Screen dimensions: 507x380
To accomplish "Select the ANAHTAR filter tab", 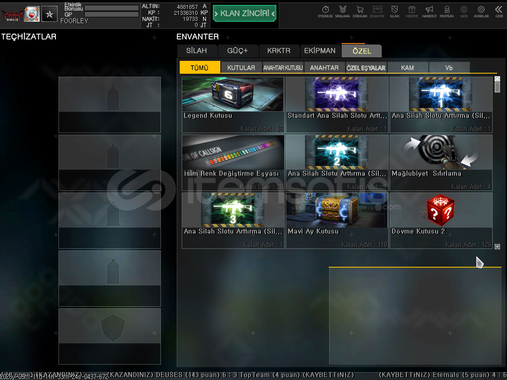I will [324, 68].
